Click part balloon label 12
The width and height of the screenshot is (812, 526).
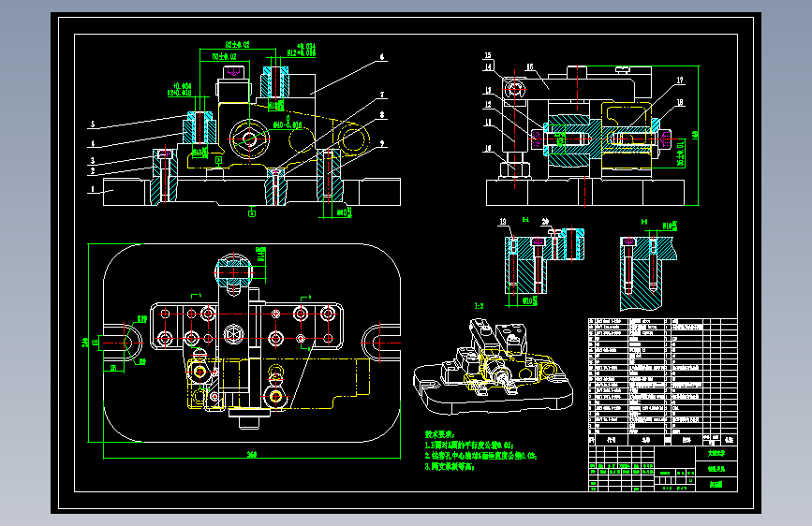488,105
